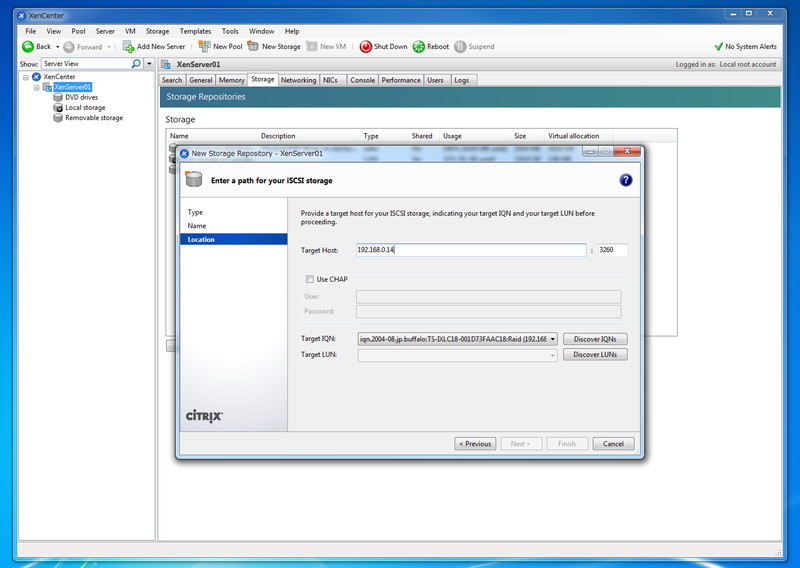
Task: Sort storage list by Type column
Action: coord(384,136)
